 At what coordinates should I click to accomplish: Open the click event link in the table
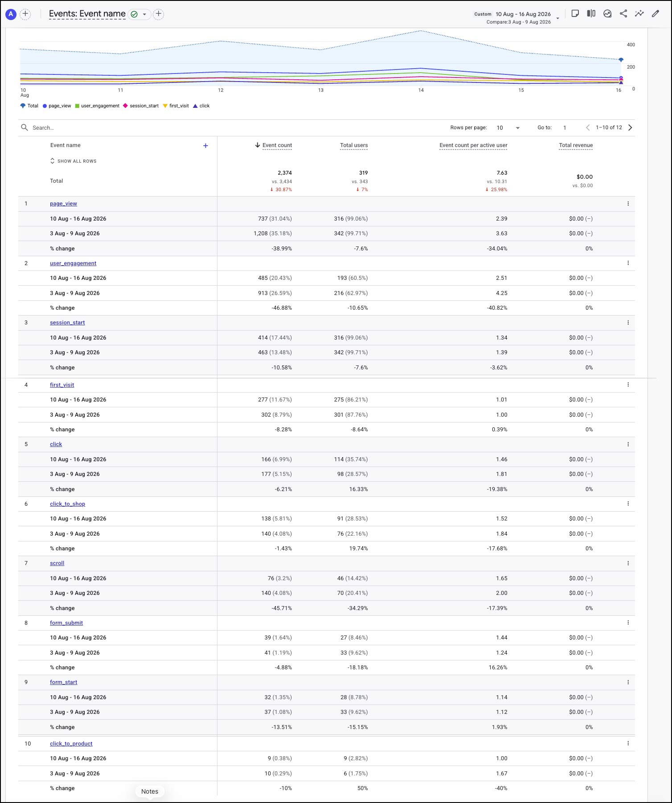[56, 444]
